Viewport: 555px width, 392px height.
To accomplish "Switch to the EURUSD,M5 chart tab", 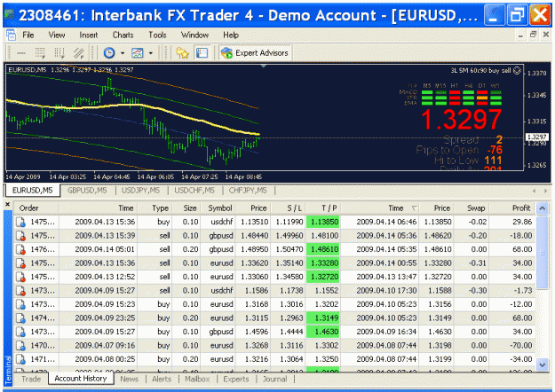I will (33, 191).
